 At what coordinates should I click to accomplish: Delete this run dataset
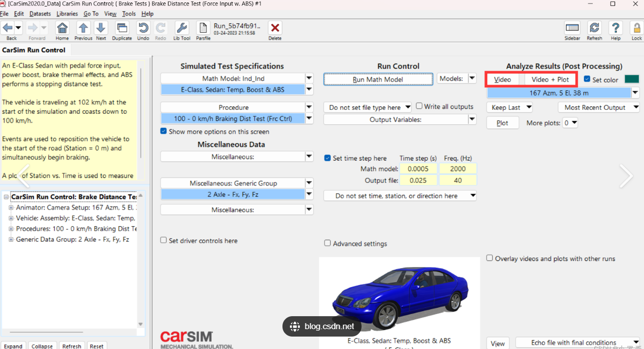pos(275,28)
